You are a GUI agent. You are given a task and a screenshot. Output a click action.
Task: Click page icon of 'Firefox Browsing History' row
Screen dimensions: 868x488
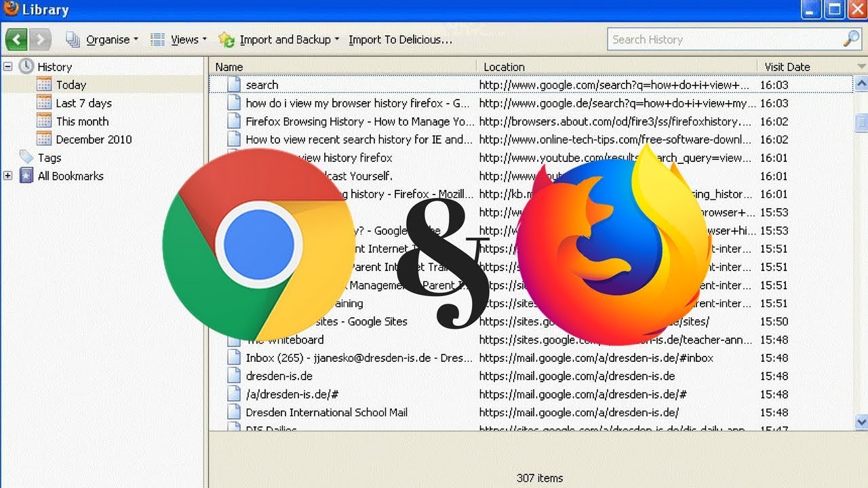tap(234, 121)
